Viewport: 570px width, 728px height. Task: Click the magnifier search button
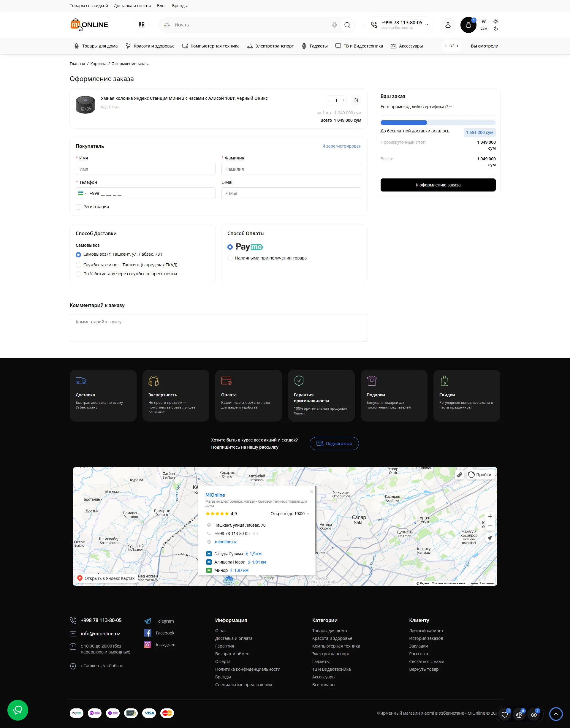[347, 25]
